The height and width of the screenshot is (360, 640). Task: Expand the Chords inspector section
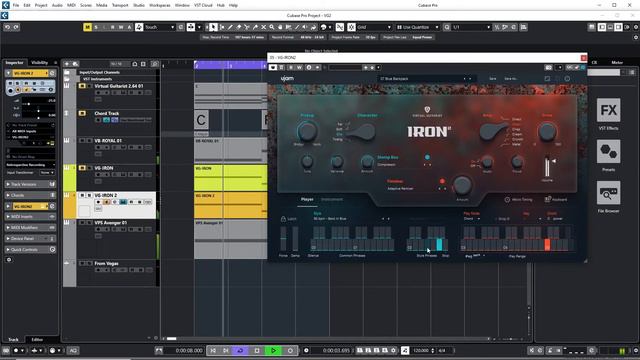[31, 195]
